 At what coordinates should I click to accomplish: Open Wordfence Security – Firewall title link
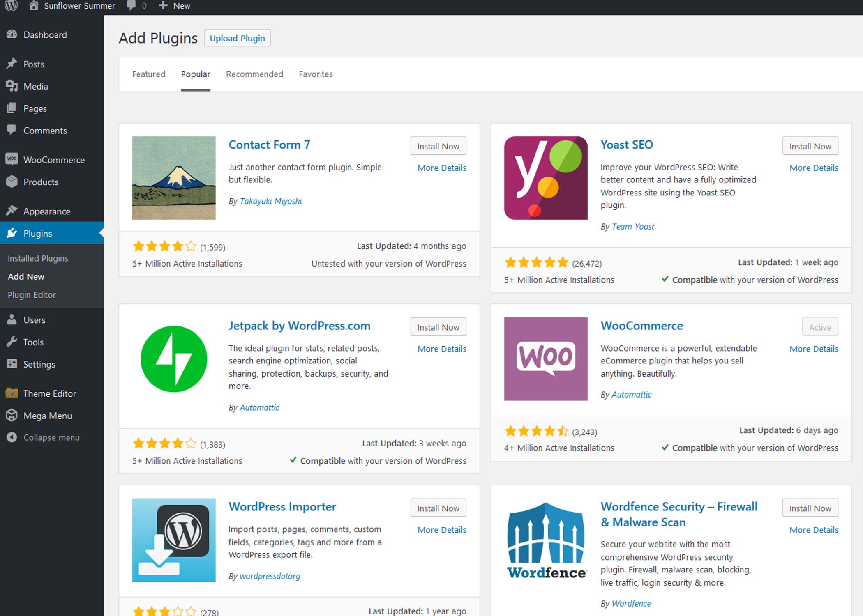pos(679,514)
